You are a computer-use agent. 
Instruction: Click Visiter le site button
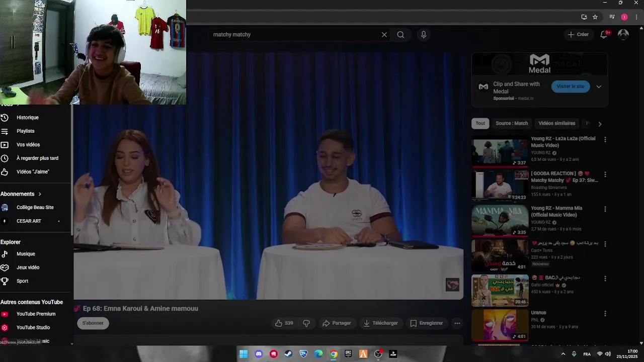(571, 86)
